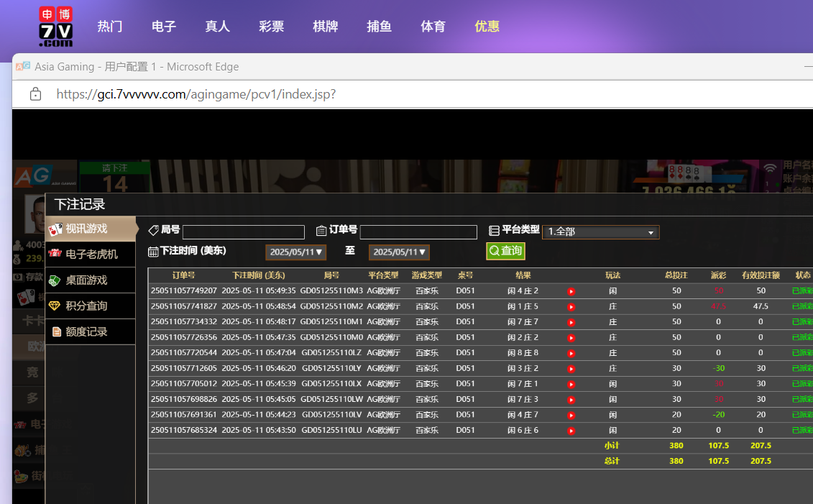Click the 订单号 input field
Screen dimensions: 813x504
(x=418, y=232)
